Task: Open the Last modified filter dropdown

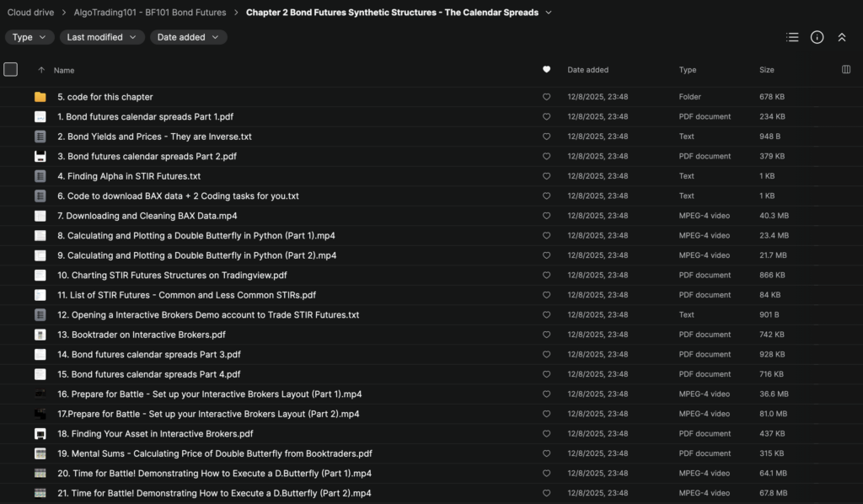Action: (x=101, y=37)
